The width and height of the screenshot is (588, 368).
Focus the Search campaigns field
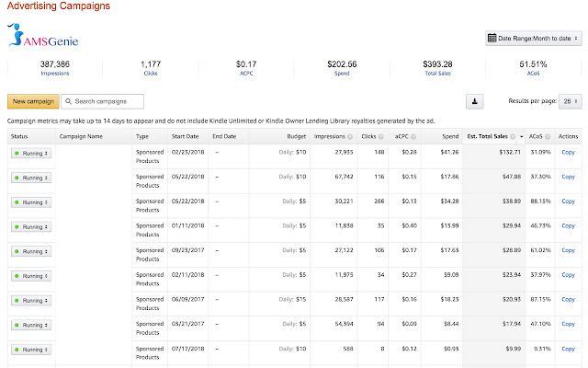point(102,101)
